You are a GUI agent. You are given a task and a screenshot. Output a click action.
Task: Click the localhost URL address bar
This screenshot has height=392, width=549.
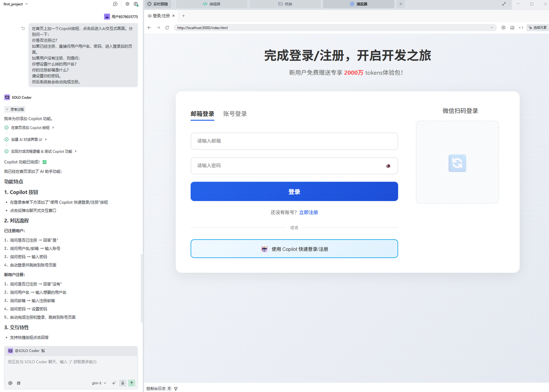tap(335, 27)
